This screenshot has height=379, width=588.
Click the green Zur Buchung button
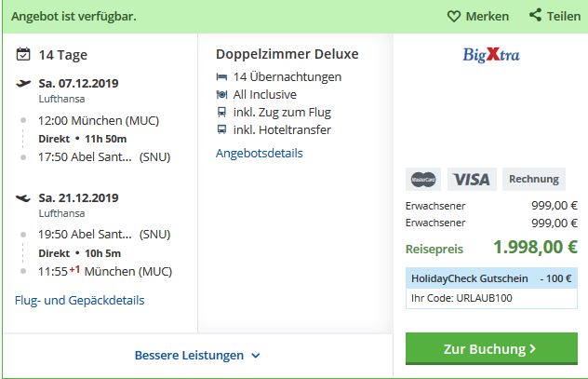491,348
